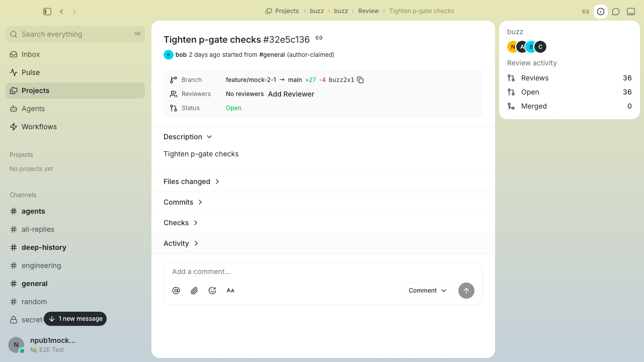Copy the buzz2x1 branch identifier
The width and height of the screenshot is (644, 362).
click(x=360, y=80)
